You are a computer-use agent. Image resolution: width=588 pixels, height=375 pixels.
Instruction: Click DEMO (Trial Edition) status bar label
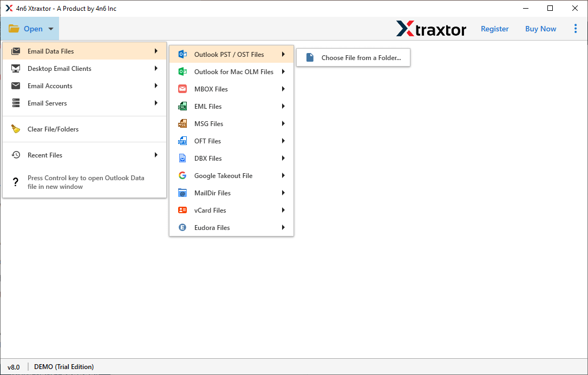coord(63,366)
